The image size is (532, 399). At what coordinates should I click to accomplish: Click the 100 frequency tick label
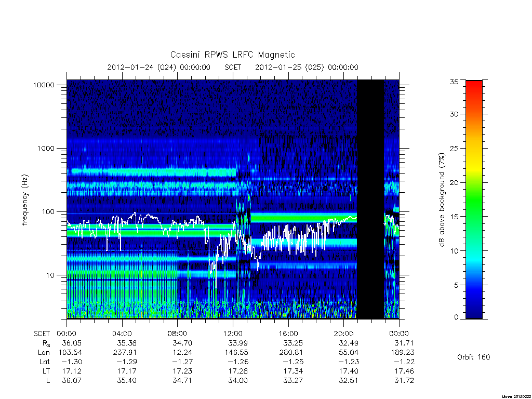[x=48, y=212]
